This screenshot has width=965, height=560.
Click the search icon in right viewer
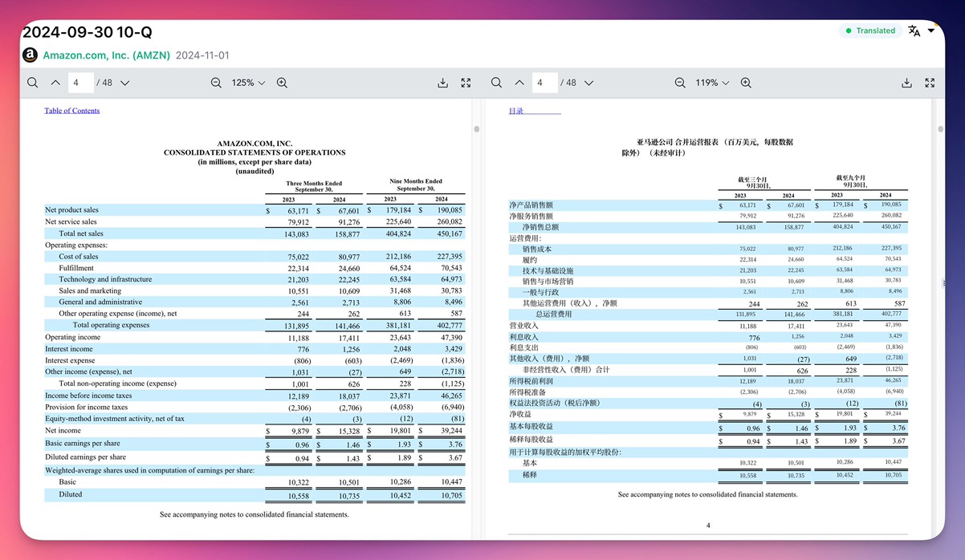click(x=496, y=83)
